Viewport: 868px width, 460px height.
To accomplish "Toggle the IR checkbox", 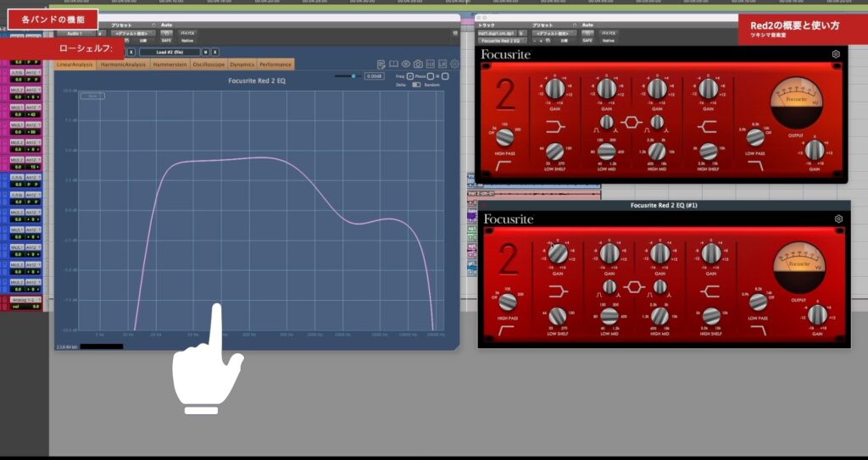I will 445,76.
